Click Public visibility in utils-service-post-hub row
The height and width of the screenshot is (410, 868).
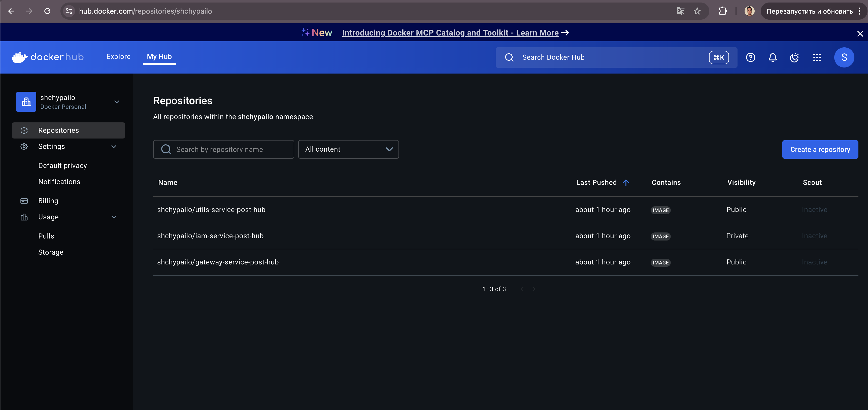(736, 210)
